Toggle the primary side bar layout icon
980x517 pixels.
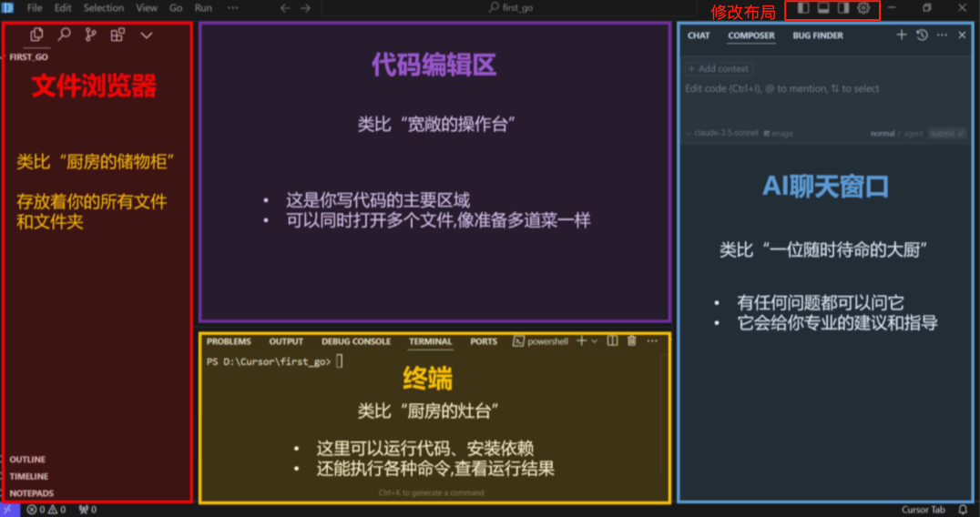click(803, 8)
